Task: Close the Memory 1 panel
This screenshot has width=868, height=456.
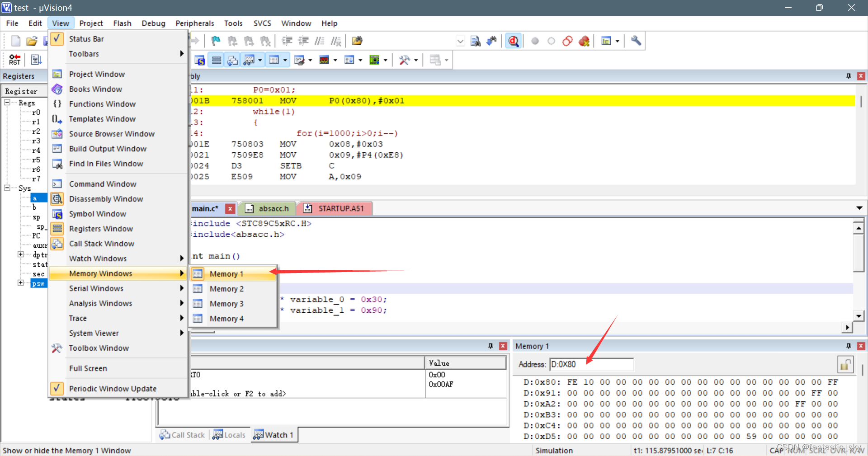Action: click(861, 346)
